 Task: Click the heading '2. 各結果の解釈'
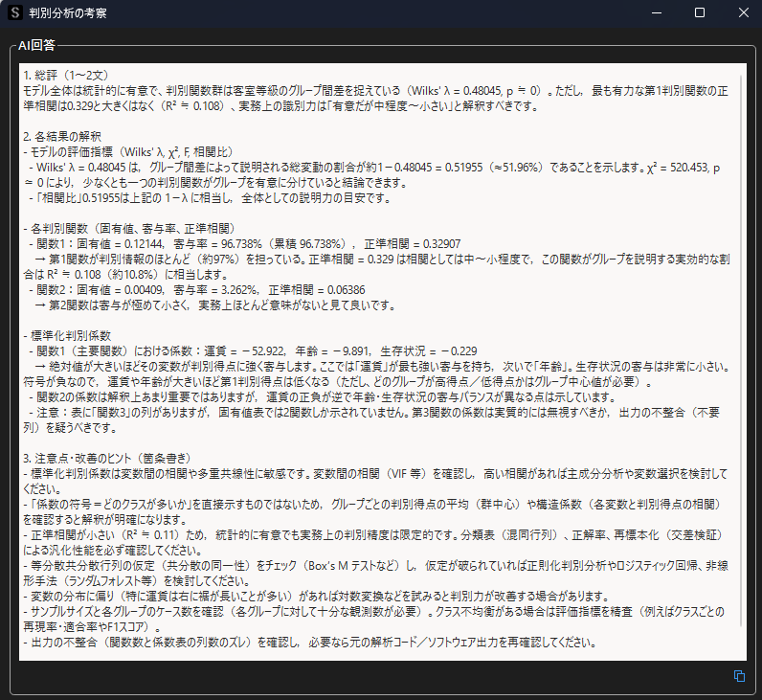pyautogui.click(x=62, y=137)
